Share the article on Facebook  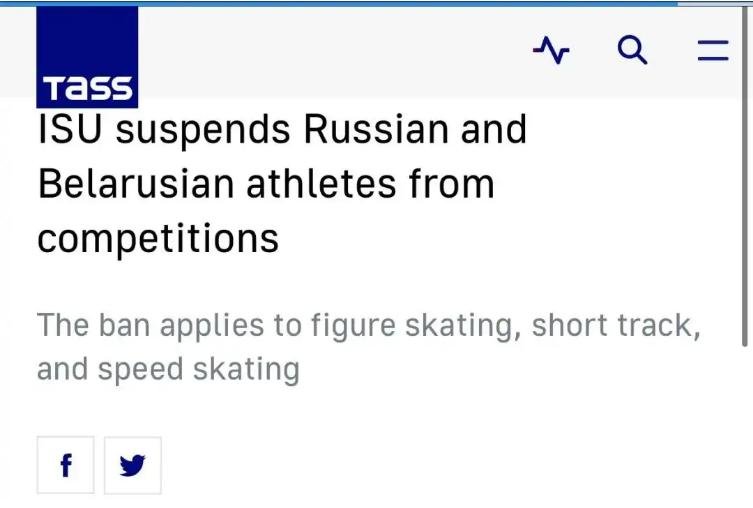point(66,465)
